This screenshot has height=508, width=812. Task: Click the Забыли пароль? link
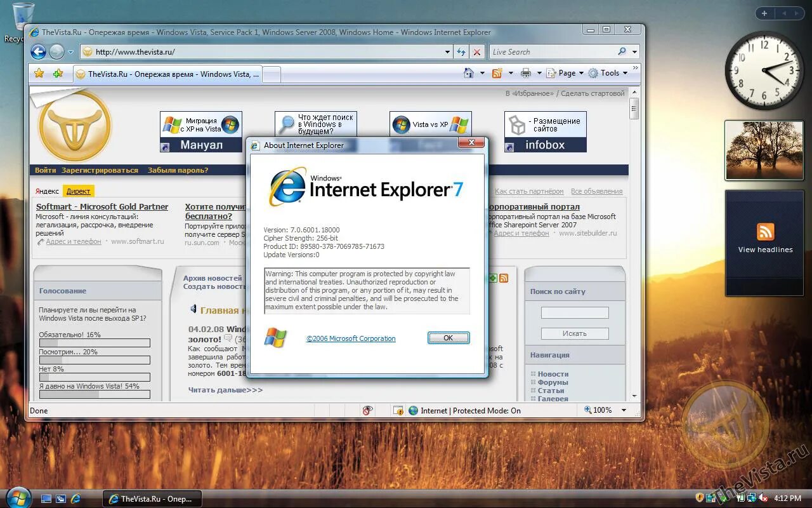pyautogui.click(x=178, y=170)
